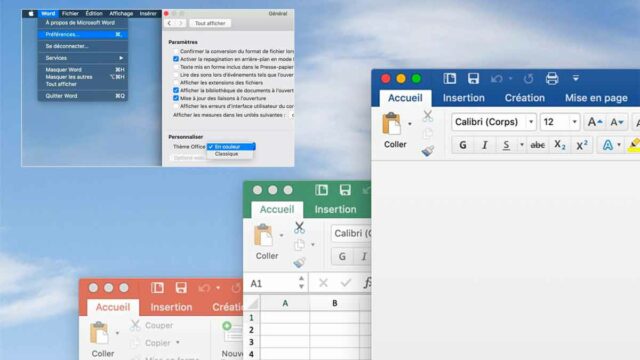Image resolution: width=640 pixels, height=360 pixels.
Task: Check 'Texte mis en forme inclus dans le Presse-papiers'
Action: (176, 67)
